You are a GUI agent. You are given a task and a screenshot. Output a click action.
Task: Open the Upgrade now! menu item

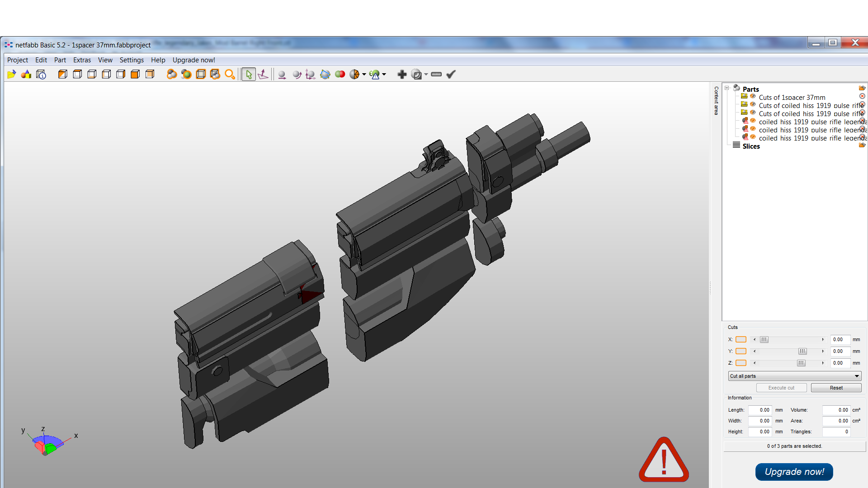(x=193, y=60)
